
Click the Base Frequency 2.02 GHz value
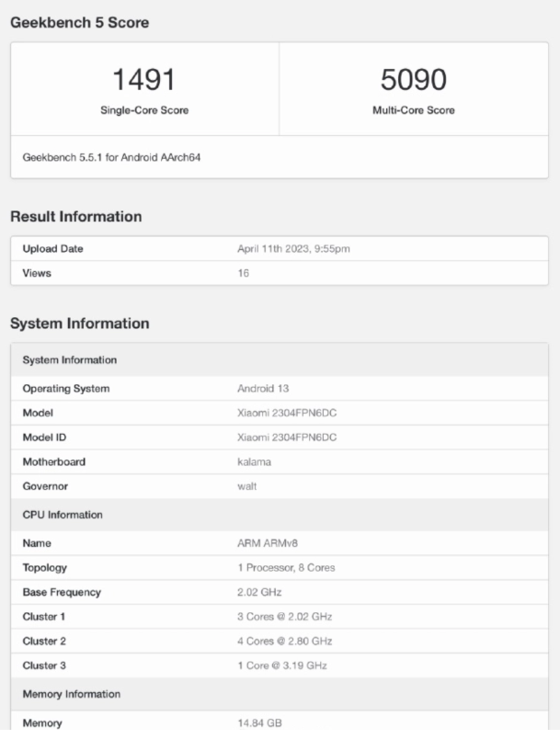click(x=261, y=592)
